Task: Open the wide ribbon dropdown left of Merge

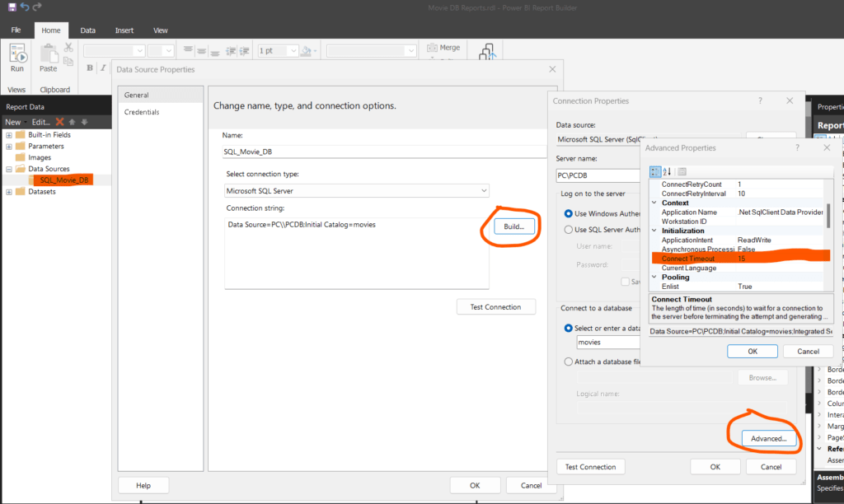Action: (x=411, y=50)
